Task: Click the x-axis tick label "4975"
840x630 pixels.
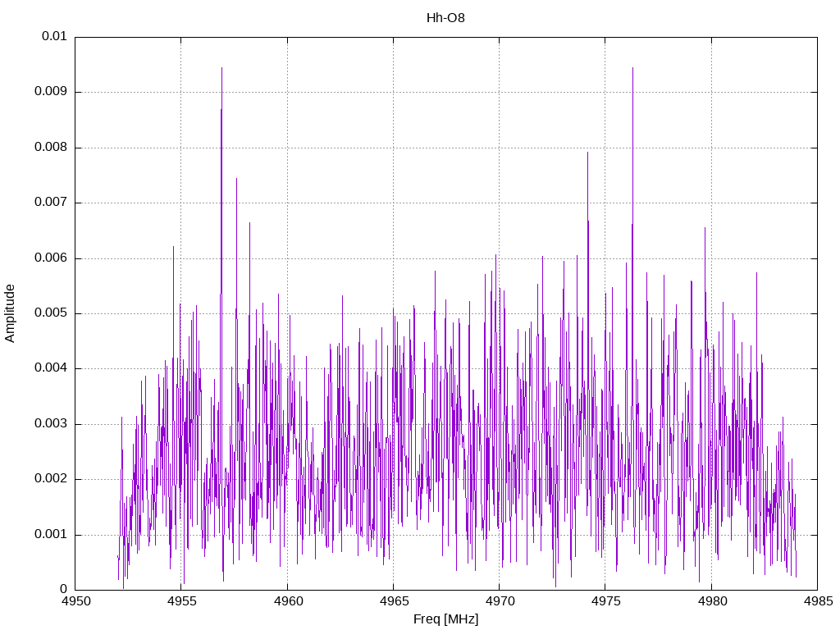Action: [605, 601]
